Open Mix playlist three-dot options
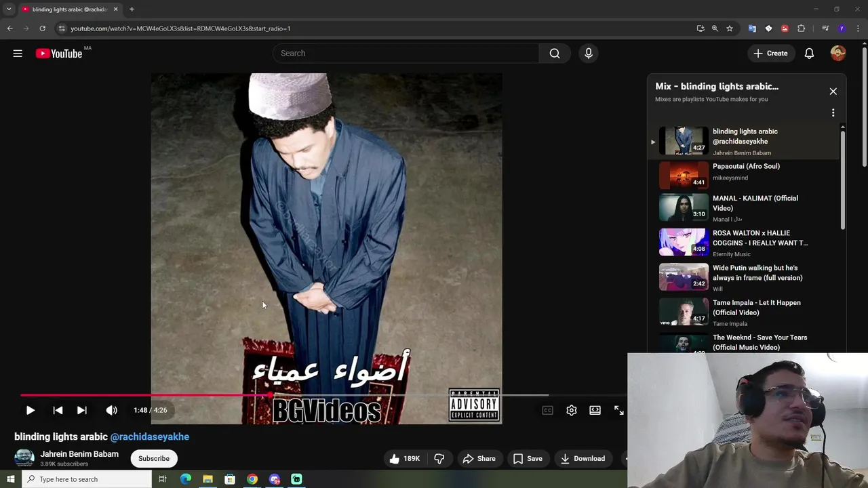868x488 pixels. [833, 113]
